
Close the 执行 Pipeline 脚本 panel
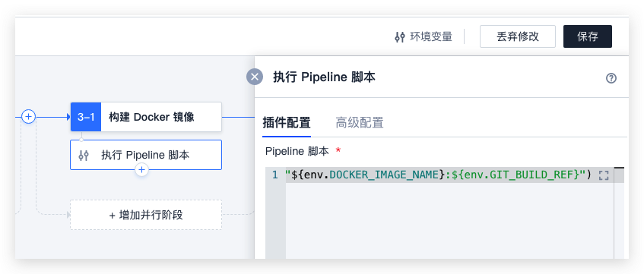[x=255, y=77]
